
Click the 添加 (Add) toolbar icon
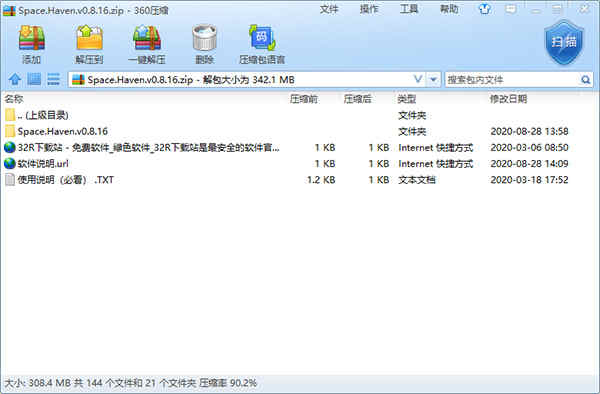pos(32,38)
